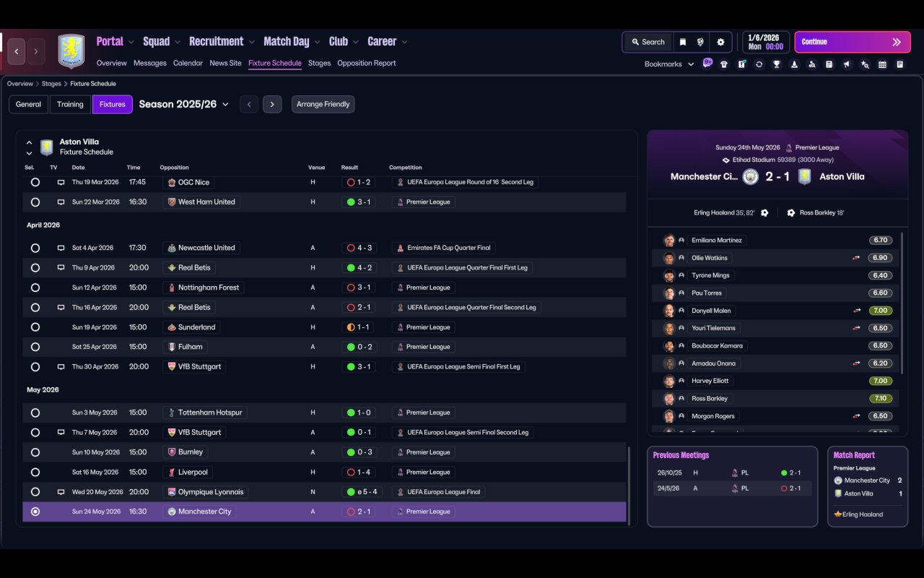Select the Liverpool fixture radio button
The image size is (924, 578).
[35, 473]
